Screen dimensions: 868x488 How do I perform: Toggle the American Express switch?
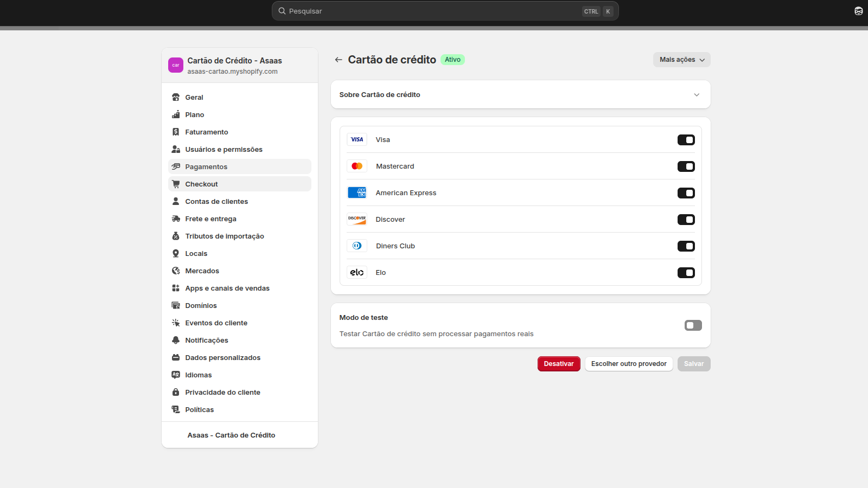[x=686, y=193]
